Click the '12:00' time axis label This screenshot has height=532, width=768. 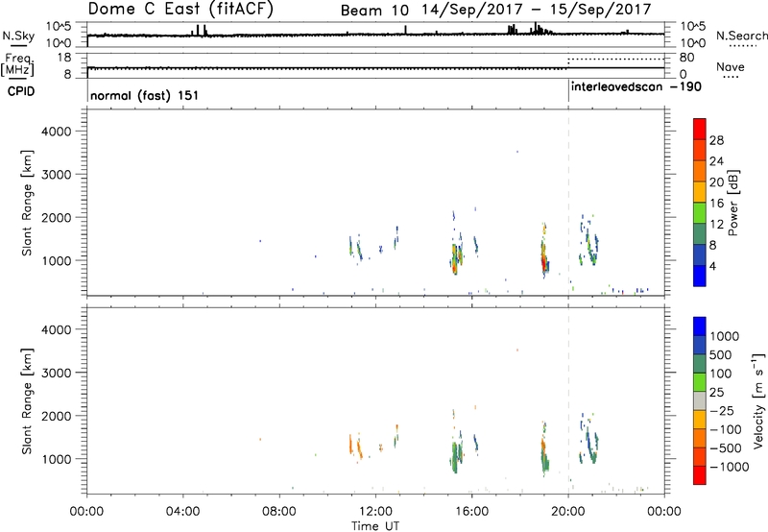tap(375, 512)
